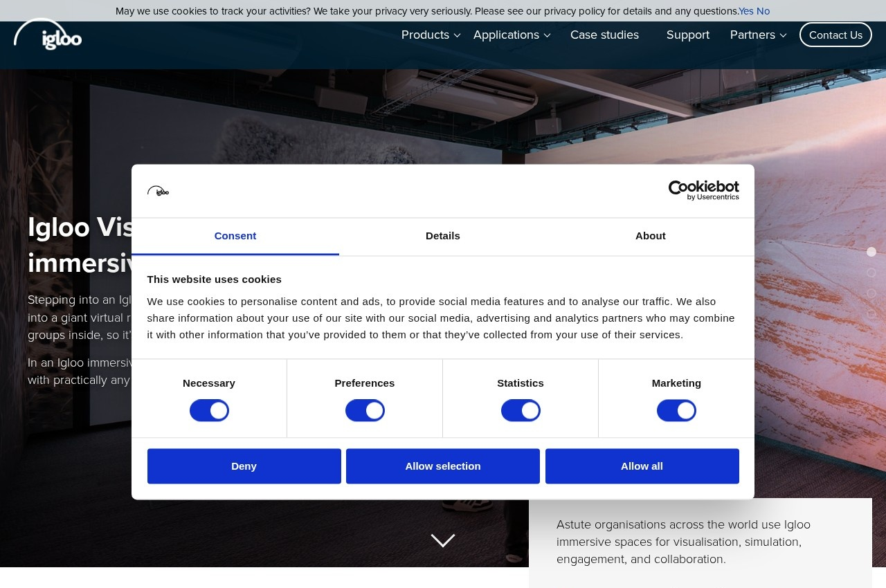Click the Igloo logo in the header
886x588 pixels.
[48, 35]
